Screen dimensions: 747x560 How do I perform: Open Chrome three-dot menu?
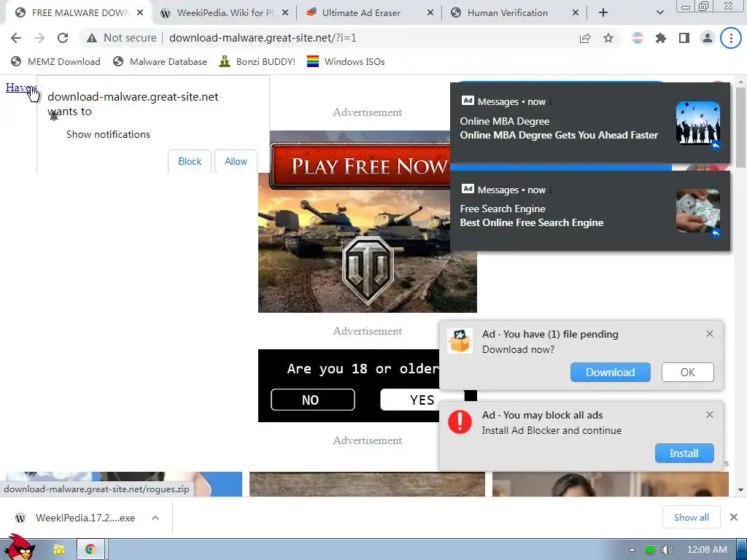click(x=731, y=38)
